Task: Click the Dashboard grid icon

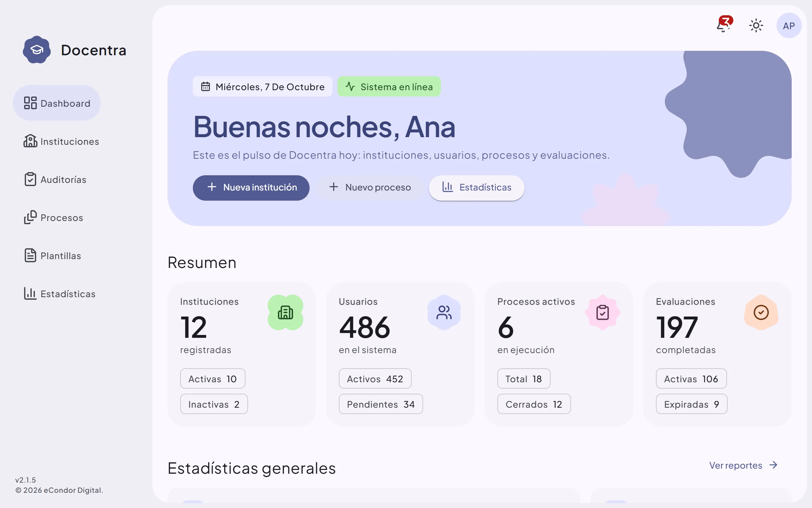Action: pos(30,103)
